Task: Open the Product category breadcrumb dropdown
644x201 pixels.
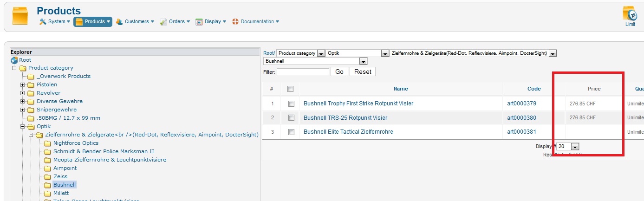Action: click(301, 53)
